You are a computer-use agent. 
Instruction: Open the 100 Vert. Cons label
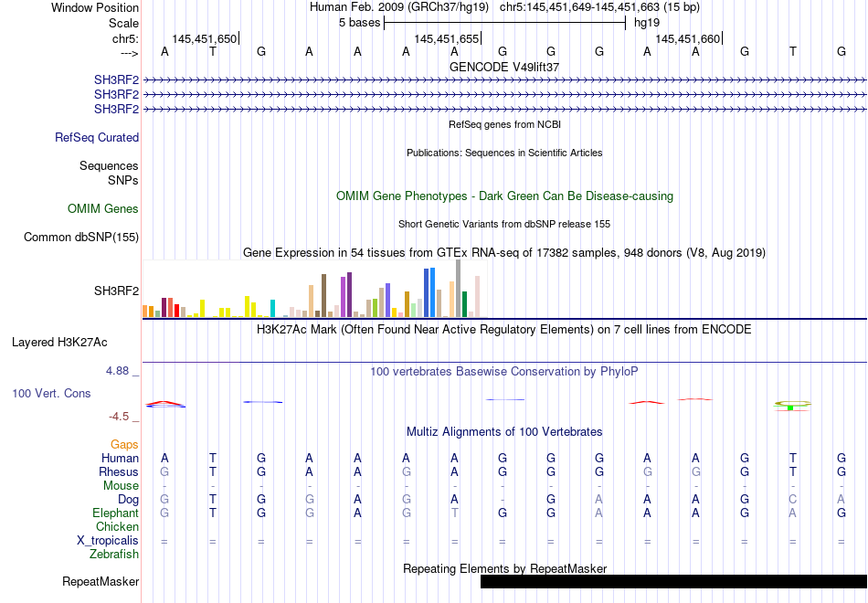click(x=51, y=393)
